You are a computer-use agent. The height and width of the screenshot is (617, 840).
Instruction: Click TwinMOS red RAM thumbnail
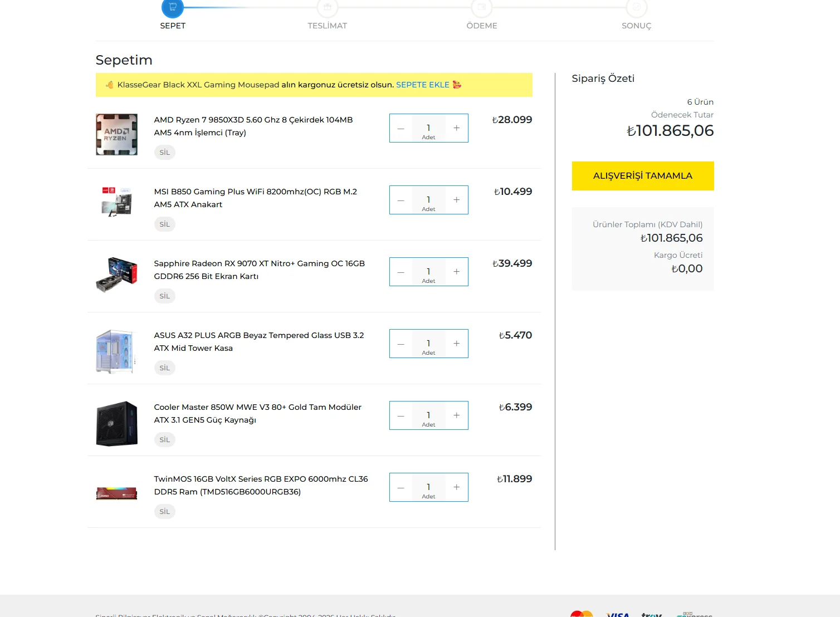click(x=116, y=493)
